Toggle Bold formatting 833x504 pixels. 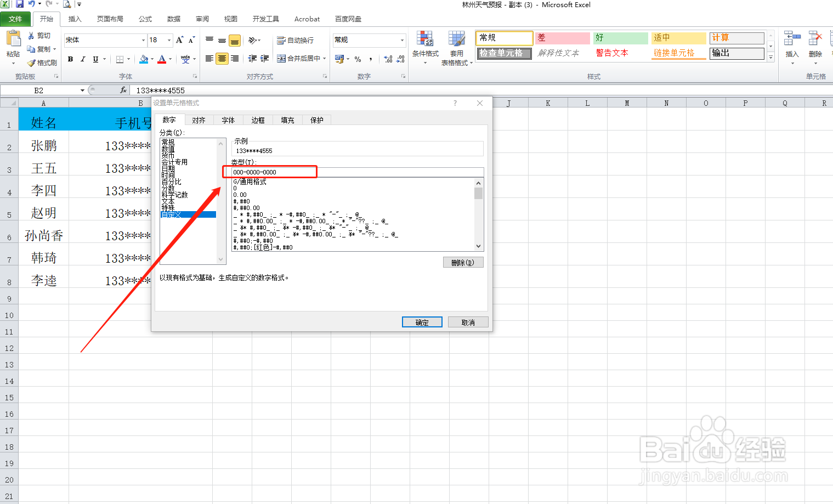click(x=70, y=59)
